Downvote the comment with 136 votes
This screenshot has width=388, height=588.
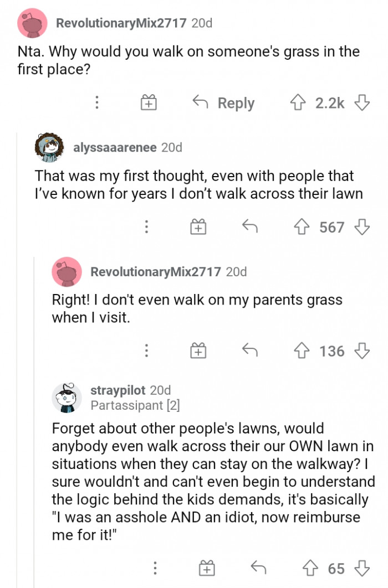(x=361, y=351)
